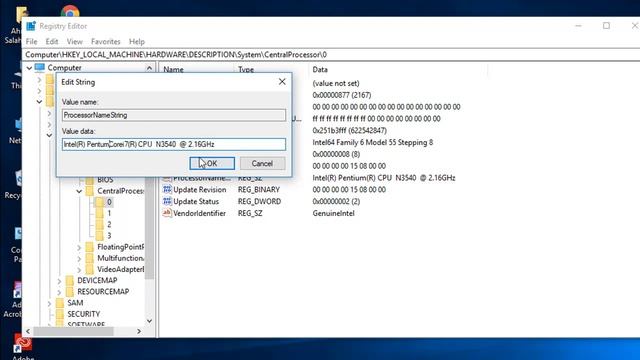640x360 pixels.
Task: Expand the SAM key
Action: (49, 303)
